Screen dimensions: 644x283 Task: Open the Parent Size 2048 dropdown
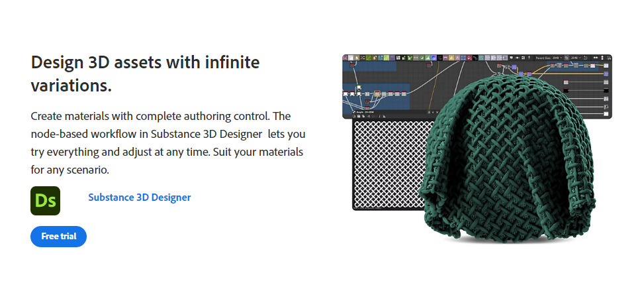(x=555, y=58)
